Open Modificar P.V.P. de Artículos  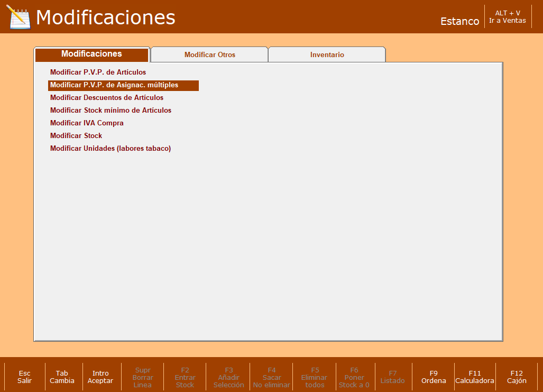pos(98,72)
